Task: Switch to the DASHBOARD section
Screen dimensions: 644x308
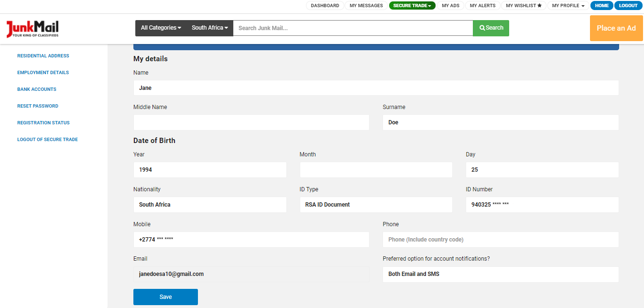Action: tap(325, 5)
